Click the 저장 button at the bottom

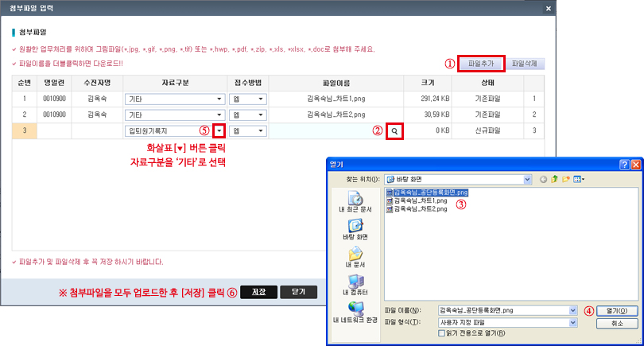pos(258,292)
